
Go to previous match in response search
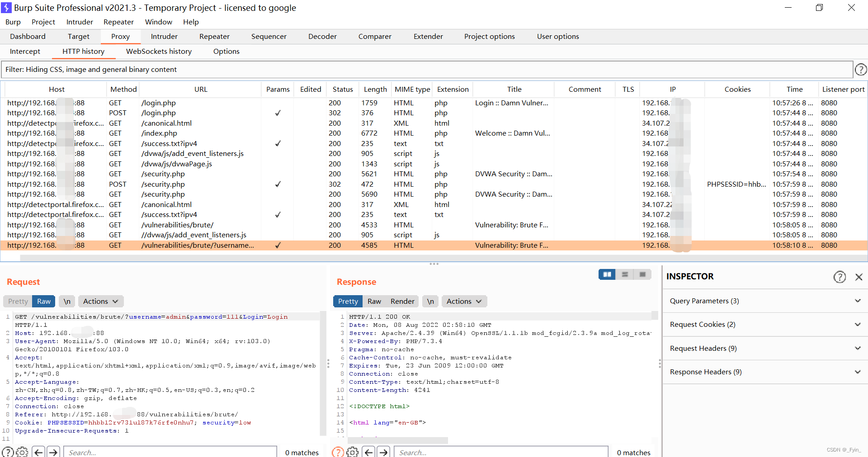369,452
